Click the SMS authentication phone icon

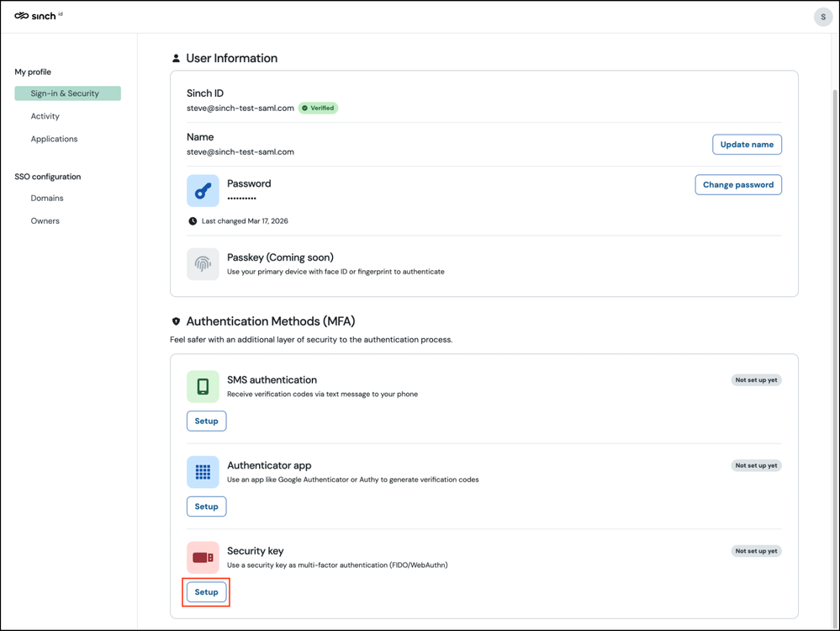tap(203, 386)
